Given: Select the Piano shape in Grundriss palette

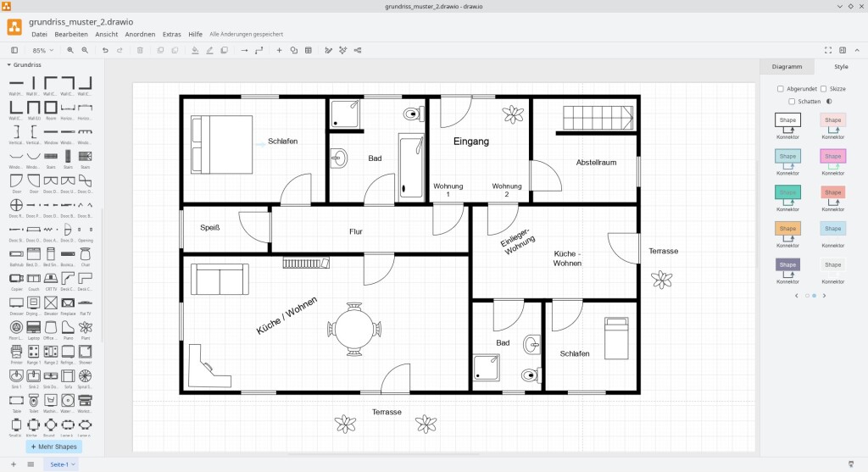Looking at the screenshot, I should 68,328.
